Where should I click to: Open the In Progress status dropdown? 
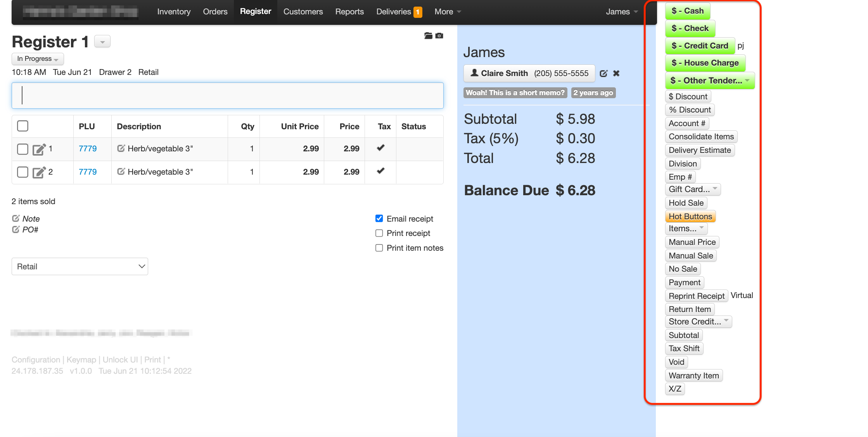point(38,59)
